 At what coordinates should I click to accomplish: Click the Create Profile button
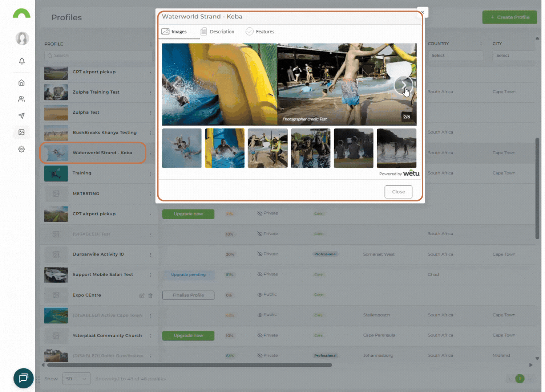pos(509,17)
